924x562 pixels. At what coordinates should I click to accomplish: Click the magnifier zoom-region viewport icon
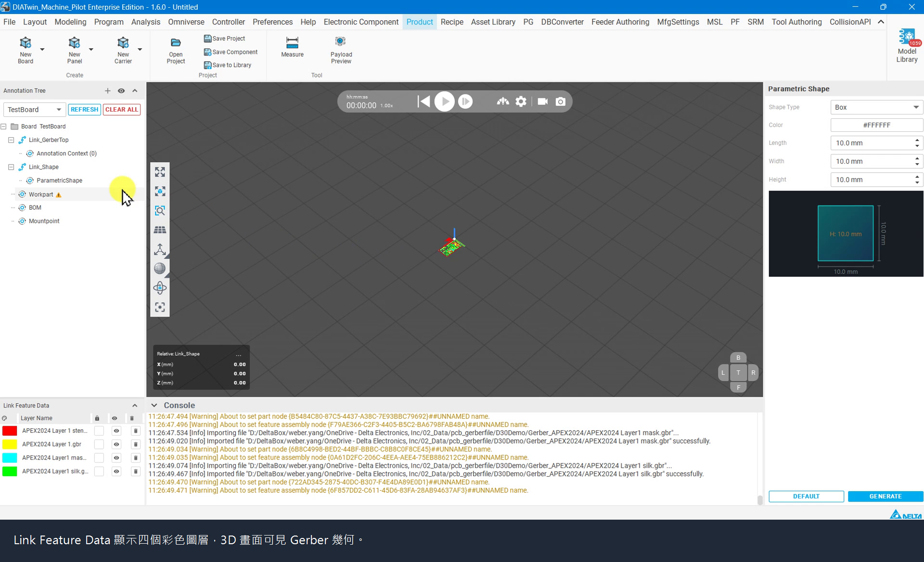coord(160,211)
